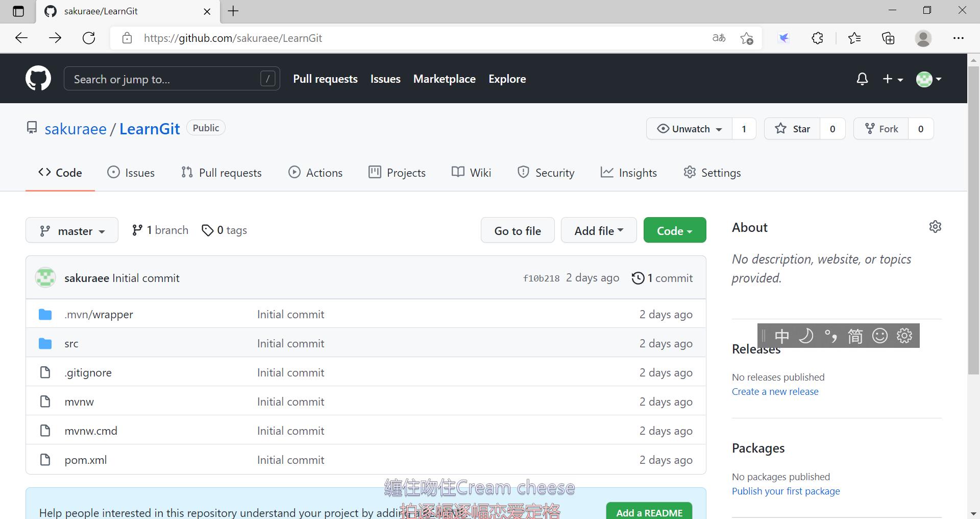Toggle IME Chinese/English mode icon
This screenshot has height=519, width=980.
[781, 336]
